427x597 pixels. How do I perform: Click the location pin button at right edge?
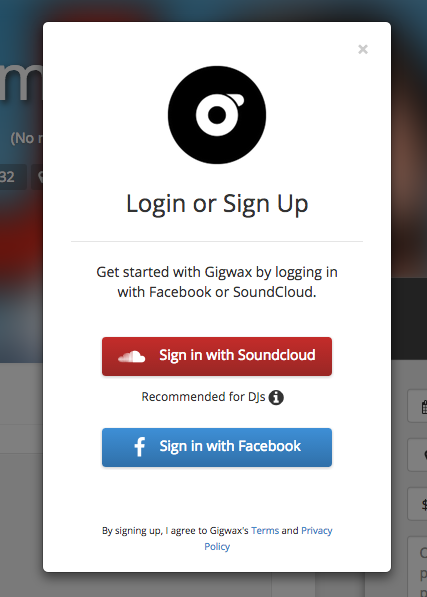[x=417, y=455]
